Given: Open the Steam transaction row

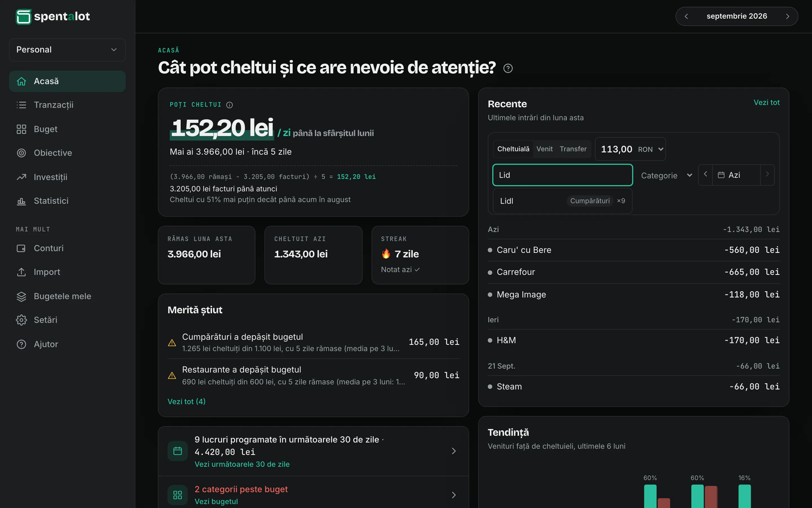Looking at the screenshot, I should coord(634,386).
